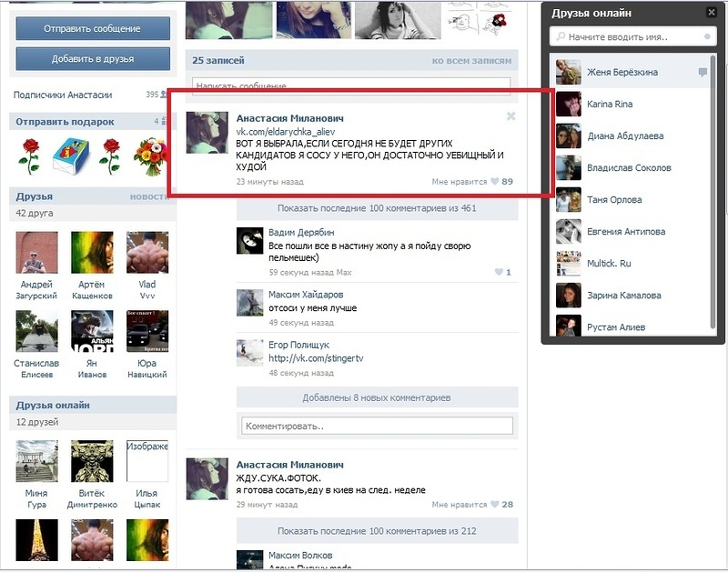The height and width of the screenshot is (572, 728).
Task: Open Витёк Димитренко online friend avatar
Action: pyautogui.click(x=92, y=461)
